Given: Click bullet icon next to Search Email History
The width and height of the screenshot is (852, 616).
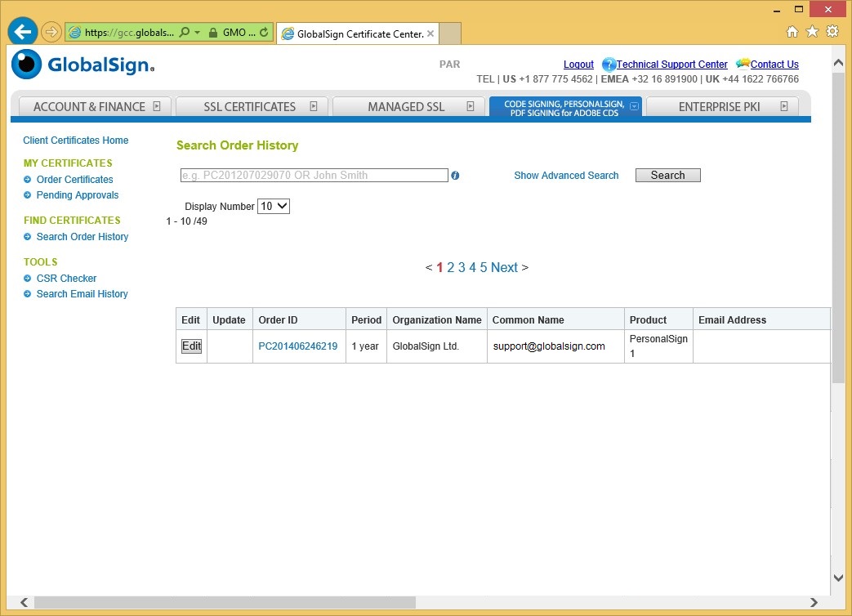Looking at the screenshot, I should (x=27, y=294).
